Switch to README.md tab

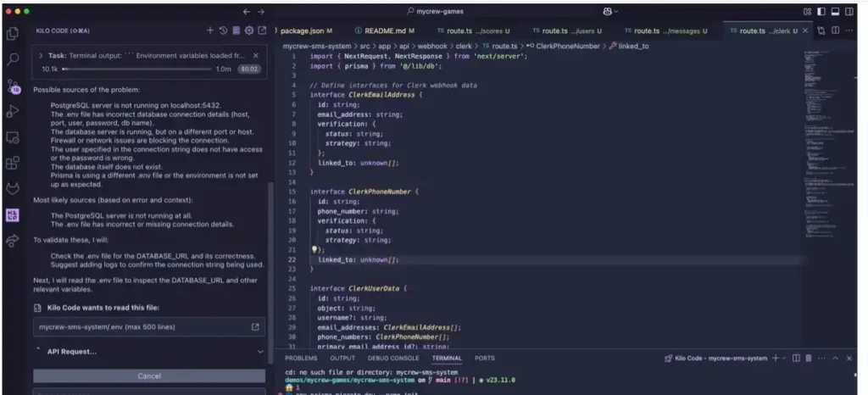(385, 31)
